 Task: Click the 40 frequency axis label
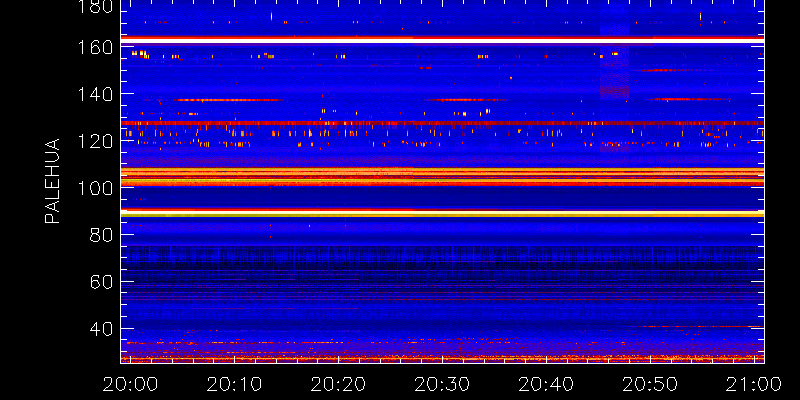101,329
